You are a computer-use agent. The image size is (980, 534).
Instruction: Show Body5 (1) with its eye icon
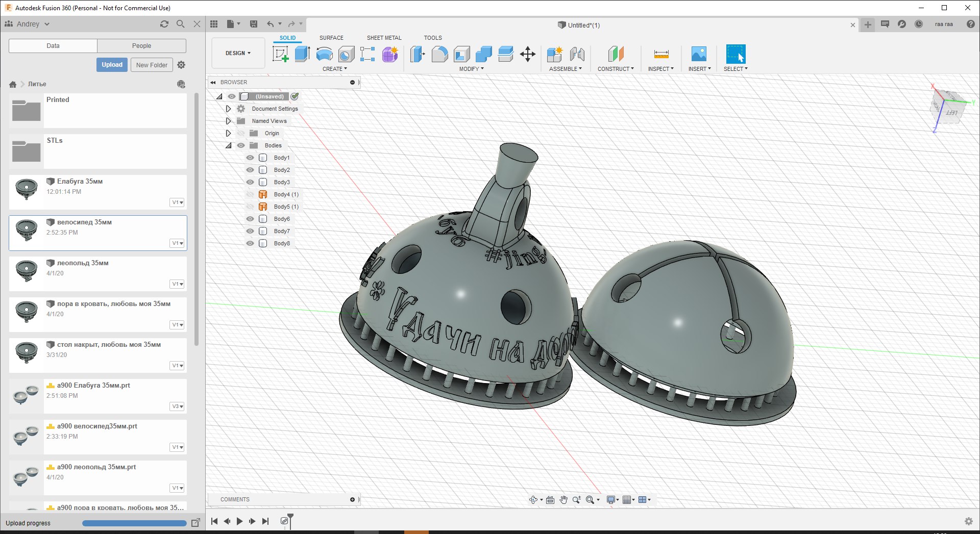(250, 207)
